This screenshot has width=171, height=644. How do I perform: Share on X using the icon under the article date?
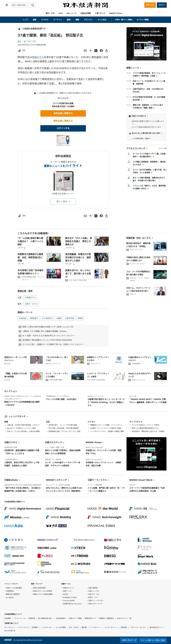click(96, 50)
